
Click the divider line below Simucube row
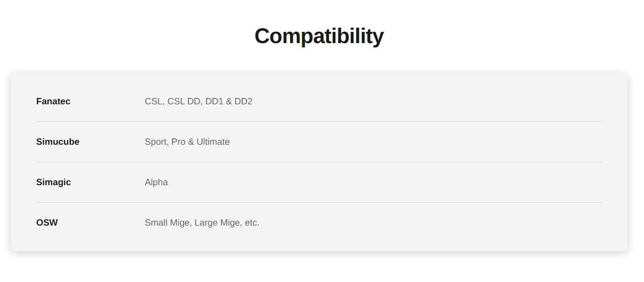coord(319,162)
